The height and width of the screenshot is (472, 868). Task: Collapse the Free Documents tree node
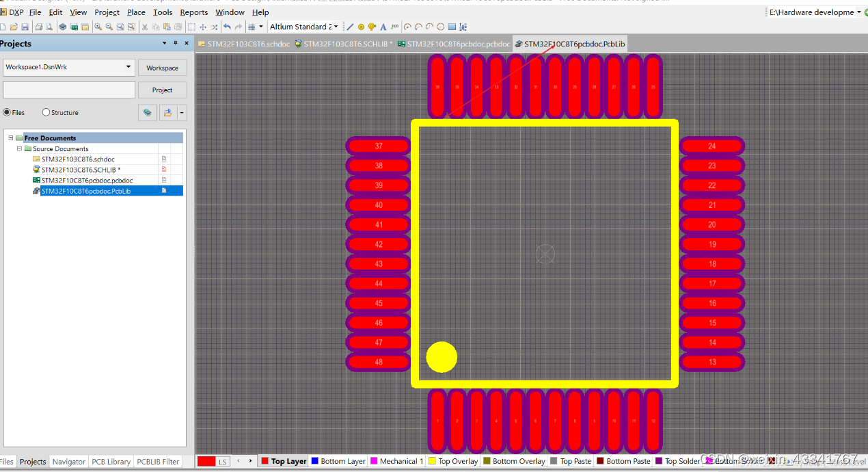[11, 138]
